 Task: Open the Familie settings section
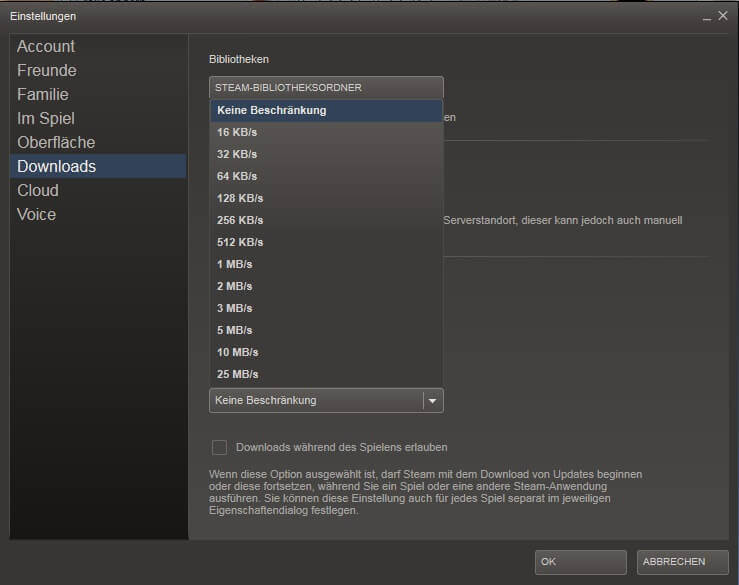[98, 95]
